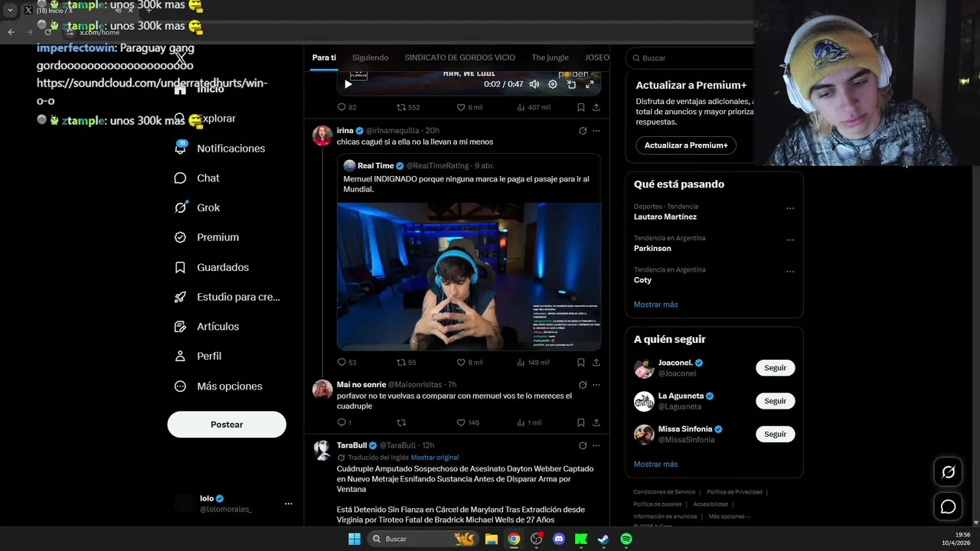Reply to irina's post with 53 comments
The height and width of the screenshot is (551, 980).
coord(347,362)
